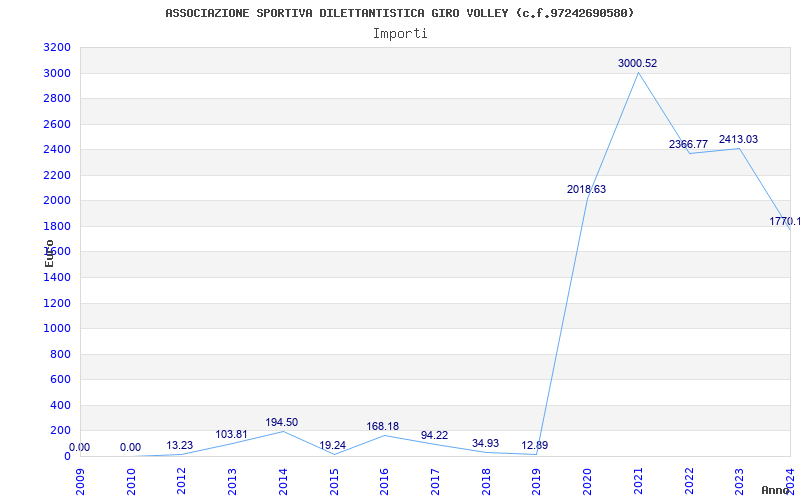Click the 2800 y-axis tick label
Image resolution: width=800 pixels, height=500 pixels.
tap(57, 98)
